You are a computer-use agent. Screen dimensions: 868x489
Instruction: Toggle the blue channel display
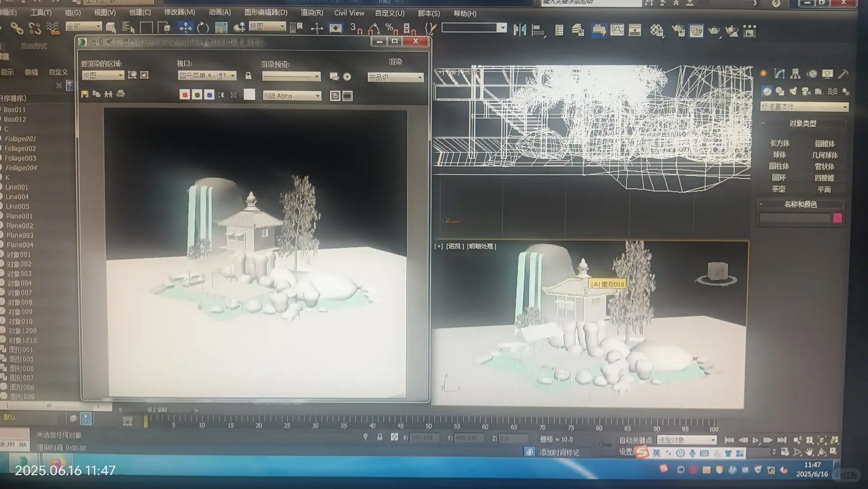click(x=209, y=95)
